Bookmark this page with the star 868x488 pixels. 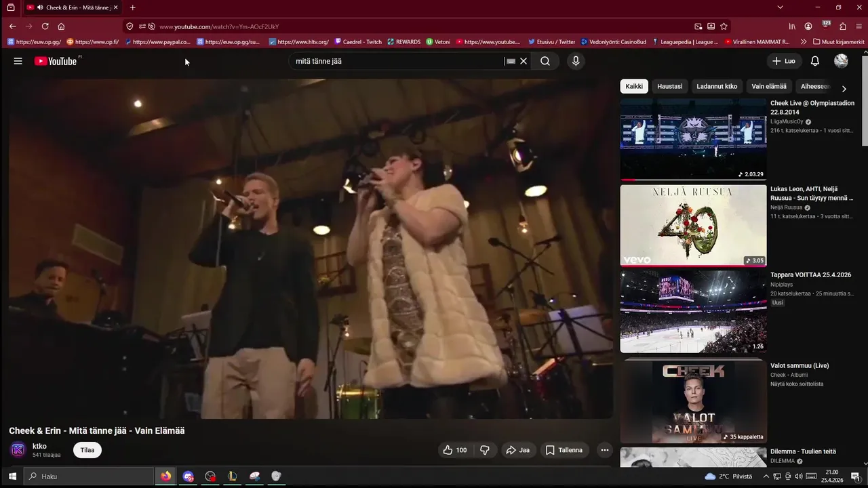(x=724, y=26)
